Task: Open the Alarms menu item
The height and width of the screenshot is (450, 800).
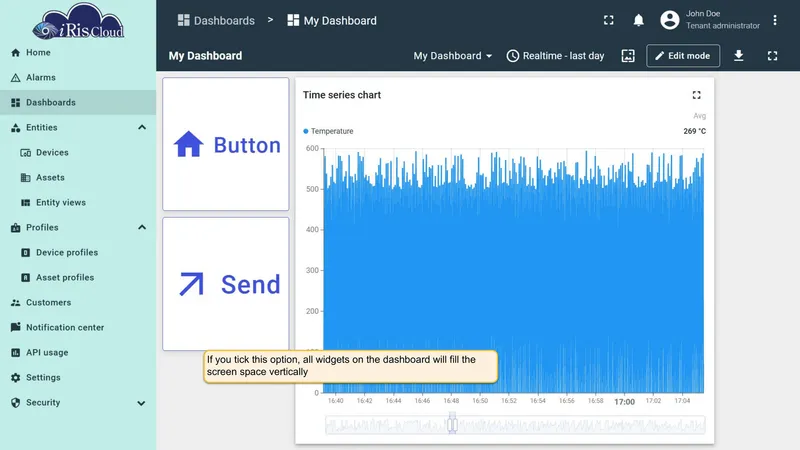Action: (x=78, y=78)
